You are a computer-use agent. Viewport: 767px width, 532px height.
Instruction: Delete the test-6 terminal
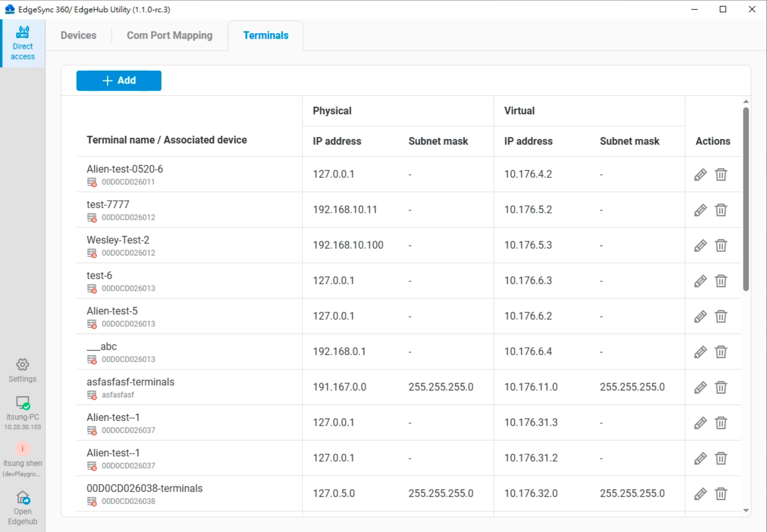[x=721, y=281]
